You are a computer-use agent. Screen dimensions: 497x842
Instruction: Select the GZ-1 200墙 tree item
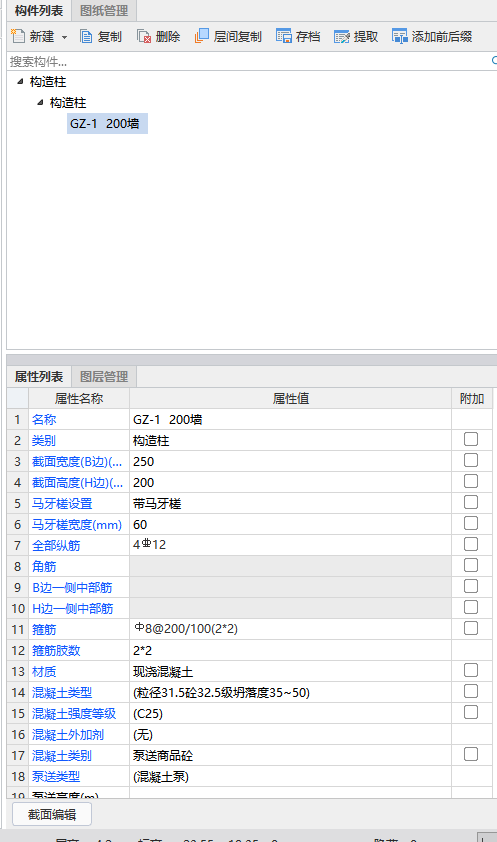107,124
